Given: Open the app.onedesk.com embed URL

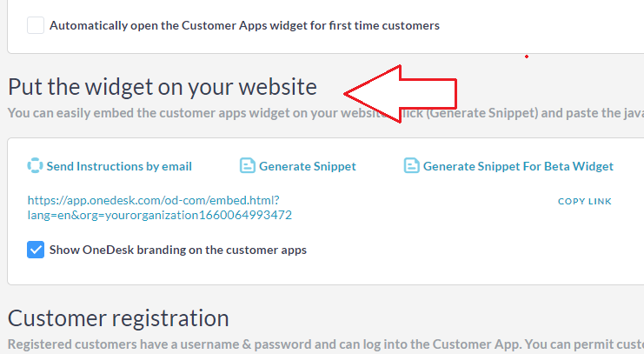Looking at the screenshot, I should [x=153, y=200].
